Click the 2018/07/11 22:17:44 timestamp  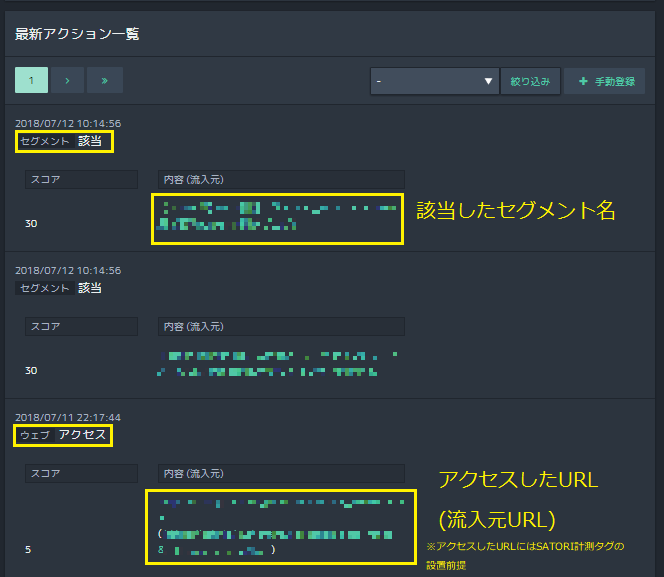pos(68,417)
